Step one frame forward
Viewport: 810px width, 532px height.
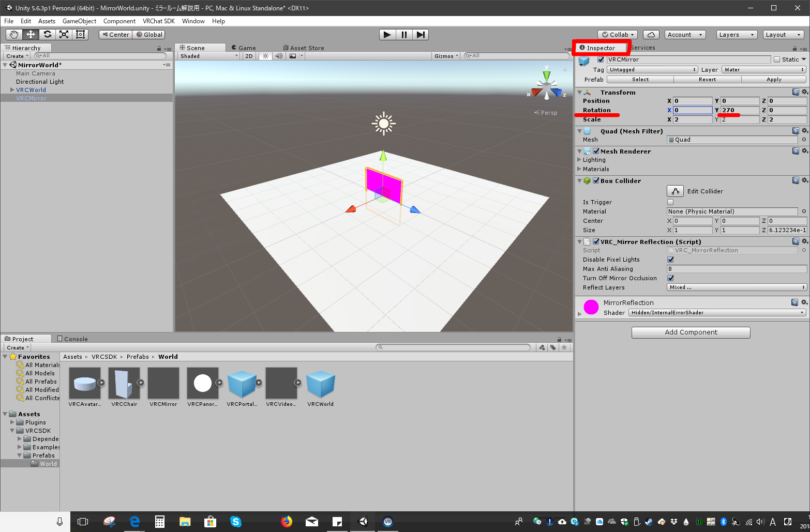point(421,35)
